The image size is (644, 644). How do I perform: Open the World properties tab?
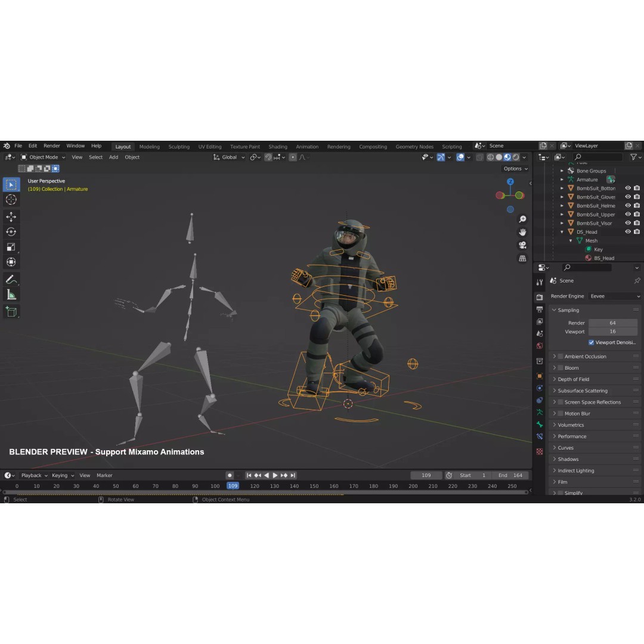(540, 346)
